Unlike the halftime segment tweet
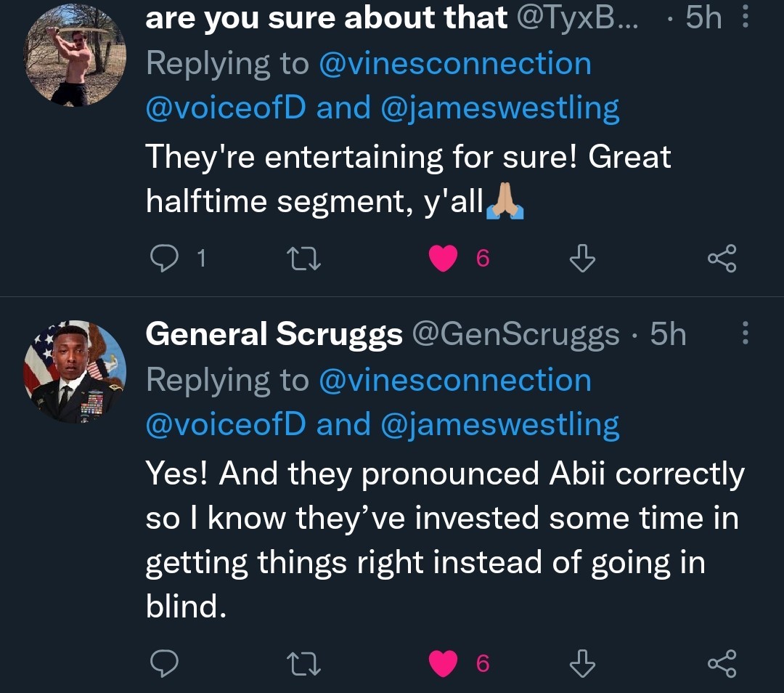Screen dimensions: 784x693 point(442,259)
